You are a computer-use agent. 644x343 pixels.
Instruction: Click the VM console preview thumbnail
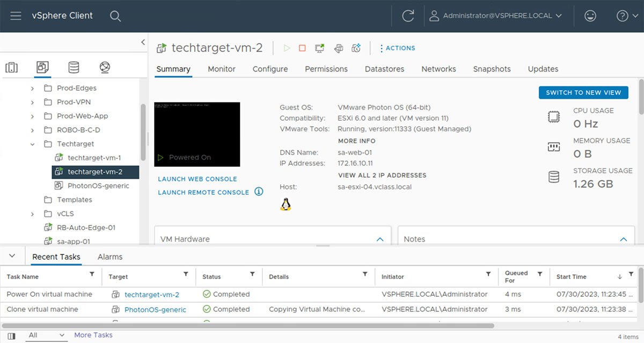[197, 134]
